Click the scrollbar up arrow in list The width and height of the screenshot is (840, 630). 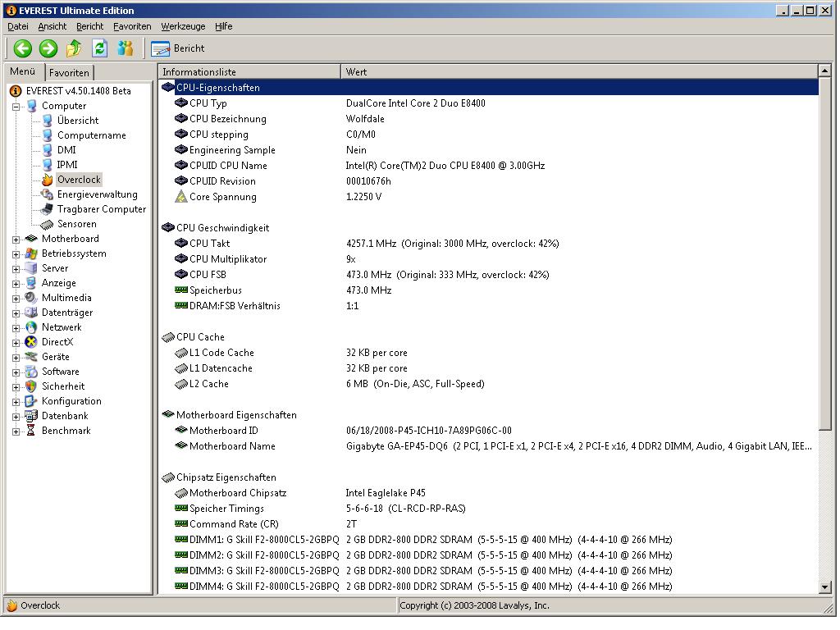[x=825, y=71]
